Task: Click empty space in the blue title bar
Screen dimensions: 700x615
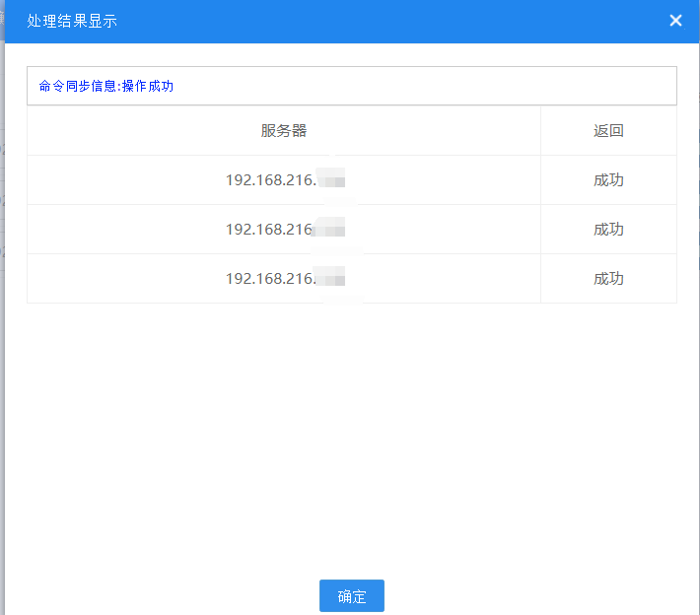Action: 394,21
